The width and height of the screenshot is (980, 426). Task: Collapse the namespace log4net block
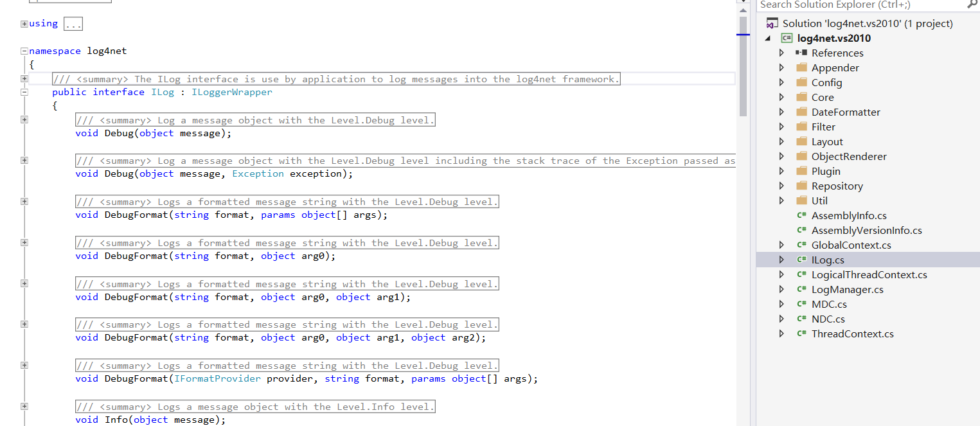(x=24, y=51)
